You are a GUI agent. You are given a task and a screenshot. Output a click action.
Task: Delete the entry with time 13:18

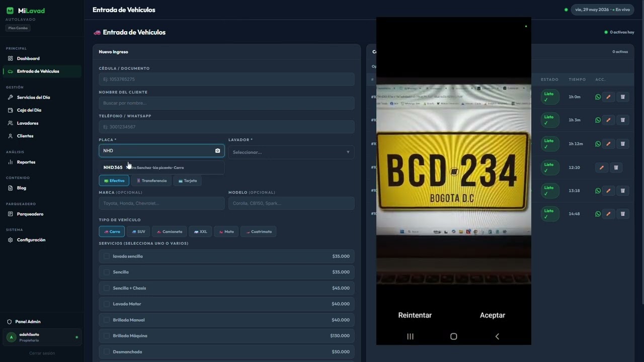pyautogui.click(x=622, y=191)
